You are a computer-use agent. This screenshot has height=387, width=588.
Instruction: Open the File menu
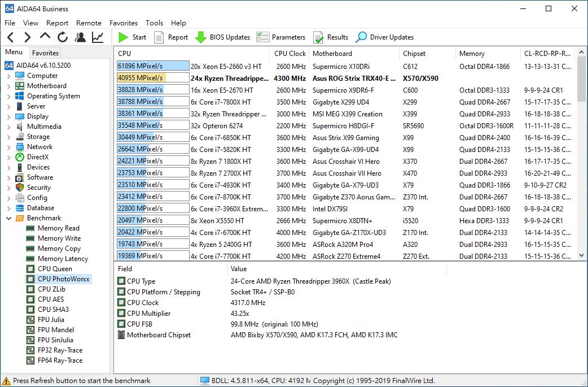click(x=10, y=23)
